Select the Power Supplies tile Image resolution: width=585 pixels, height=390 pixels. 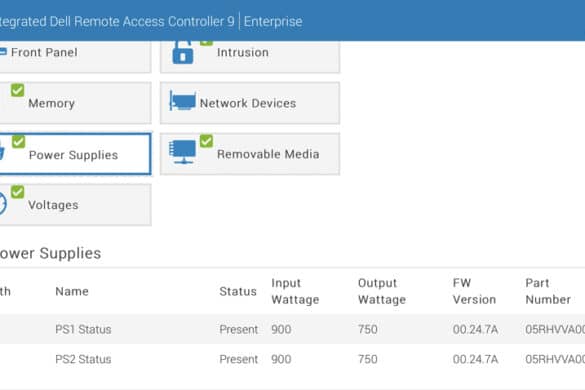[75, 154]
